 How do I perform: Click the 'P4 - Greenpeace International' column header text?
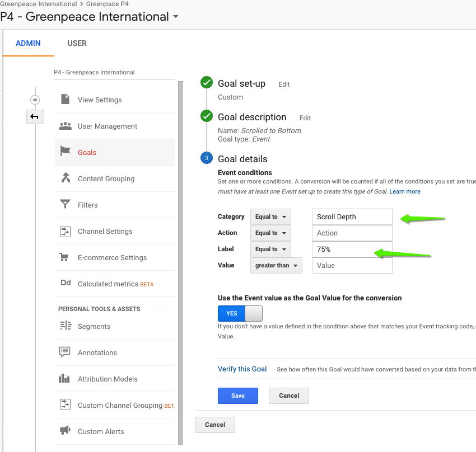(94, 72)
